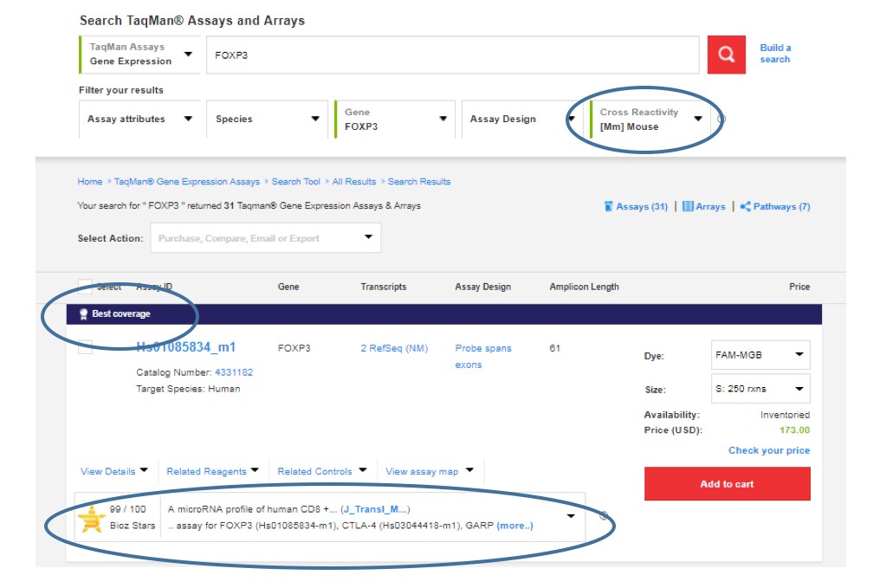Open the Dye FAM-MGB dropdown
Image resolution: width=893 pixels, height=588 pixels.
tap(760, 355)
